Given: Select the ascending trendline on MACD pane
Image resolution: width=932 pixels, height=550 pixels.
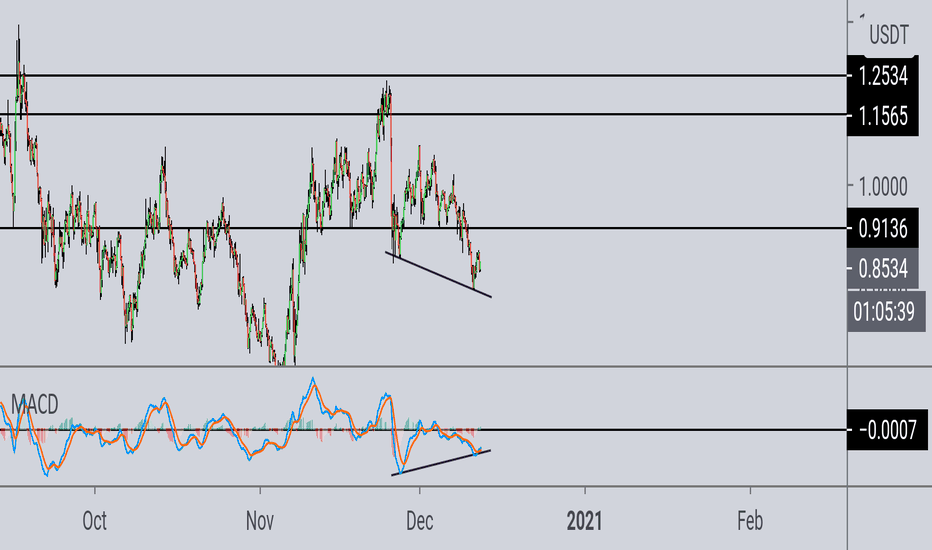Looking at the screenshot, I should tap(441, 463).
